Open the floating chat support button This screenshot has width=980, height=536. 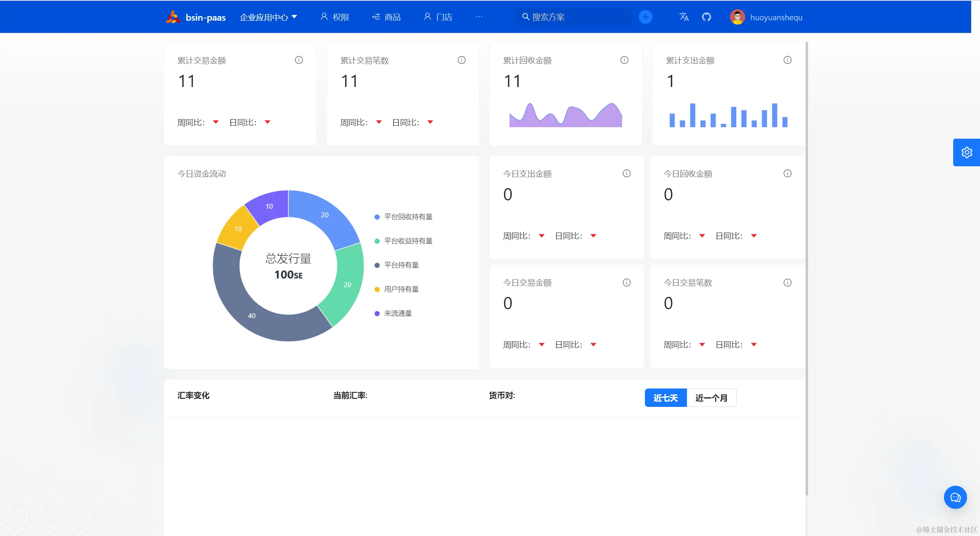tap(955, 497)
